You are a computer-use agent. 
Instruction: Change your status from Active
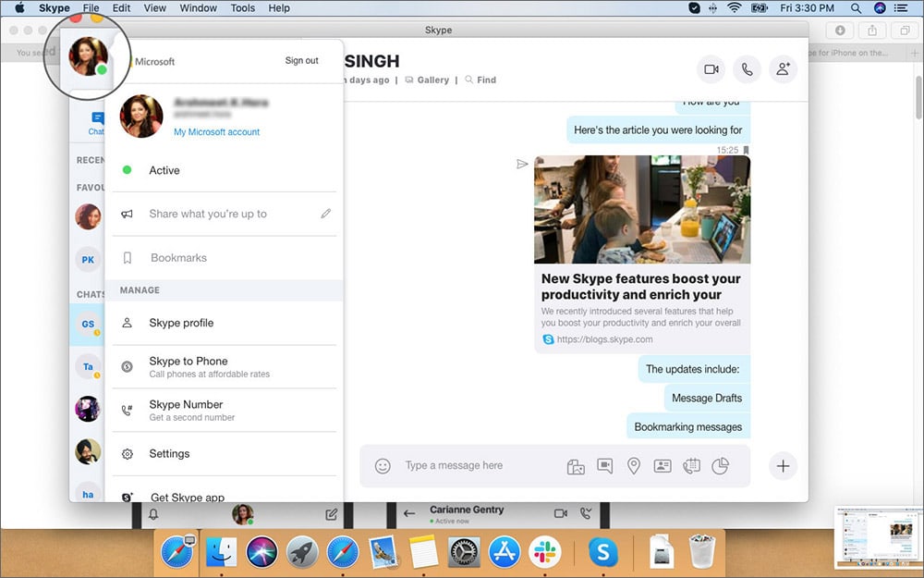[164, 170]
